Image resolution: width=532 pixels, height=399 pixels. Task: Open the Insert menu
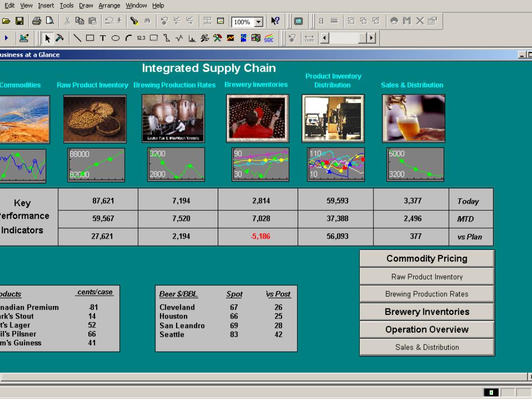tap(46, 5)
